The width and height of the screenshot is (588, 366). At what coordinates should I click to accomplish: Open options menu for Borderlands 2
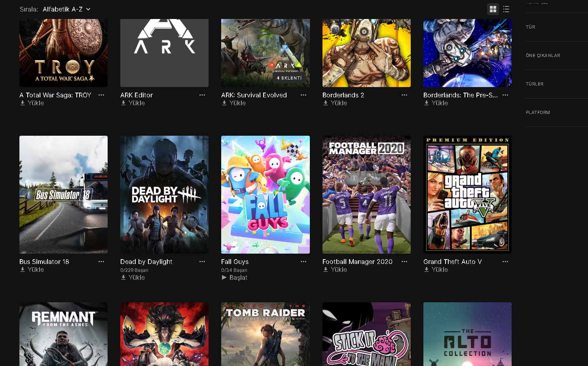point(404,95)
